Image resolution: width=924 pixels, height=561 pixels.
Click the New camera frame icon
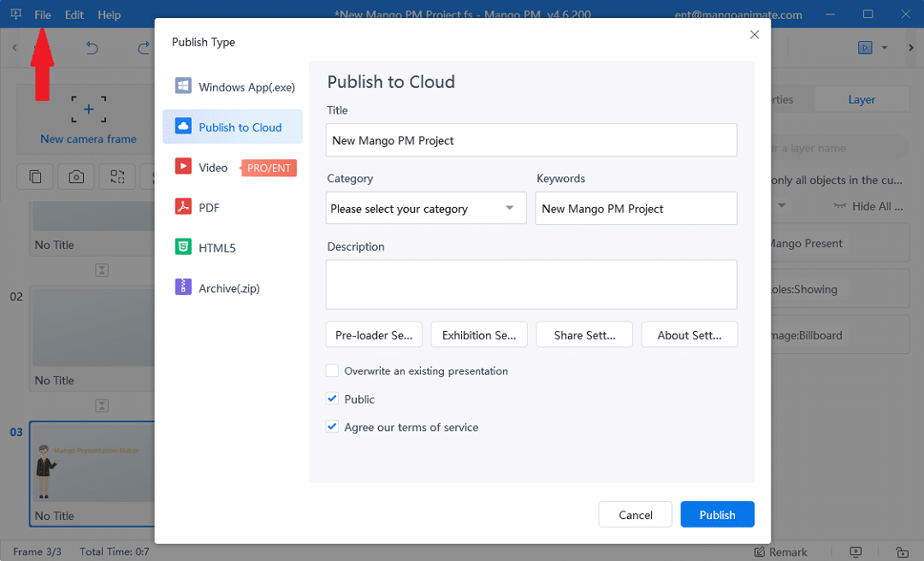point(88,110)
